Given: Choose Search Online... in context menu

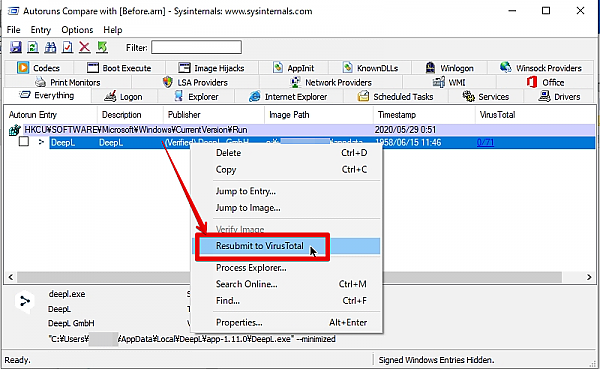Looking at the screenshot, I should (x=287, y=284).
